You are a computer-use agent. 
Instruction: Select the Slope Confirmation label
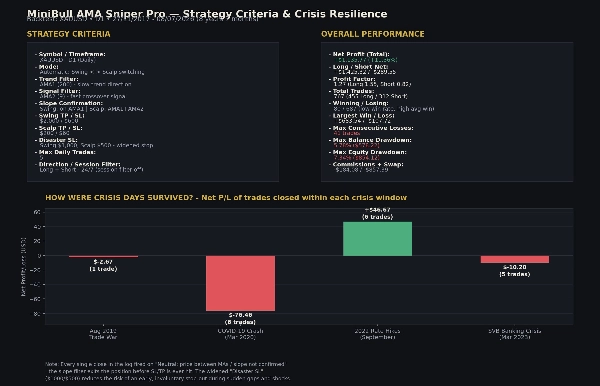tap(71, 103)
